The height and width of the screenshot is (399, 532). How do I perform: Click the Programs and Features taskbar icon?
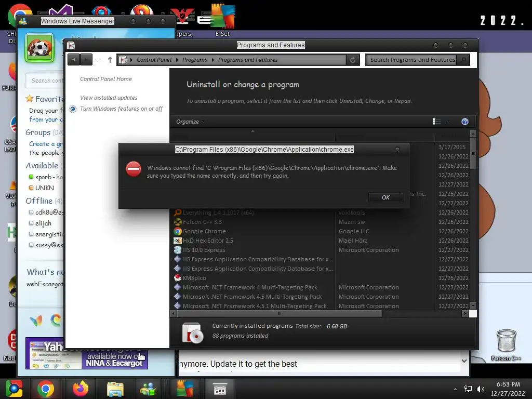[x=220, y=389]
